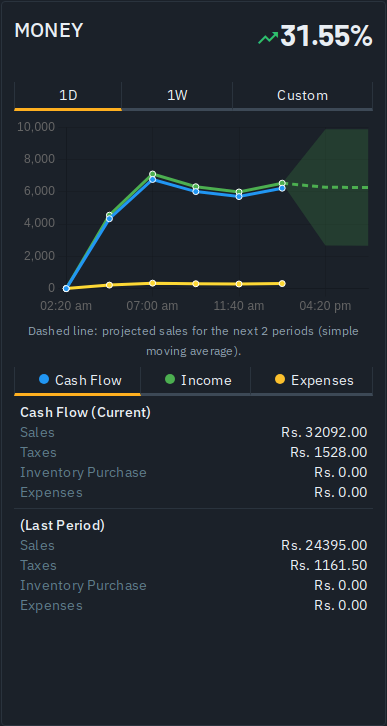The width and height of the screenshot is (387, 726).
Task: Click the yellow Expenses point at 11:40 am
Action: click(x=239, y=284)
